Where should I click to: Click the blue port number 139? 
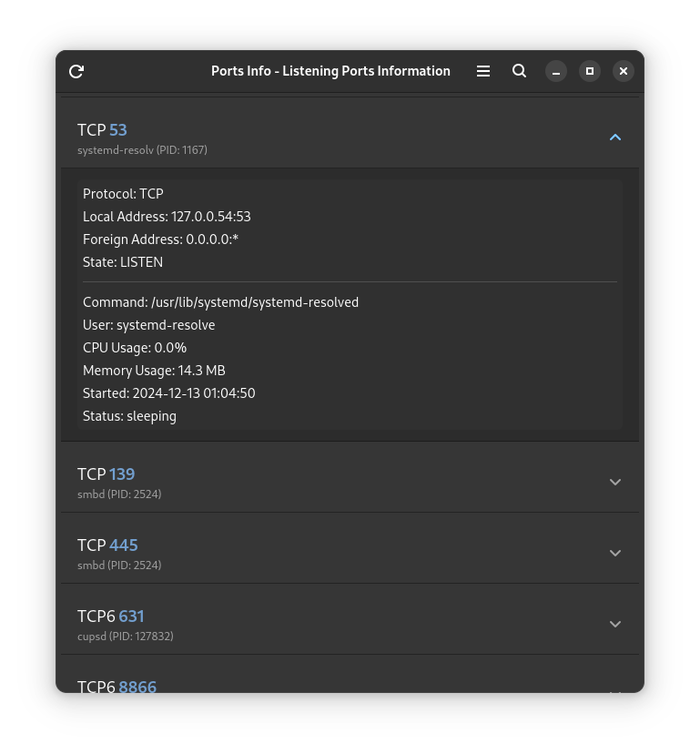coord(122,474)
